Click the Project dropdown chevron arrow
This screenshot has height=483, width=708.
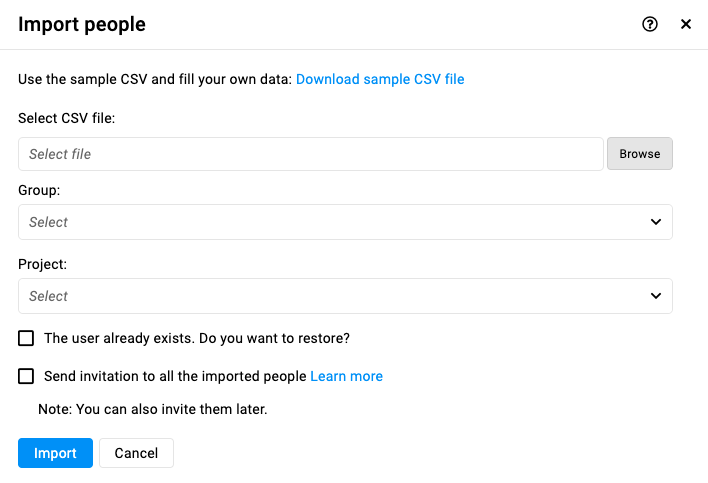656,296
